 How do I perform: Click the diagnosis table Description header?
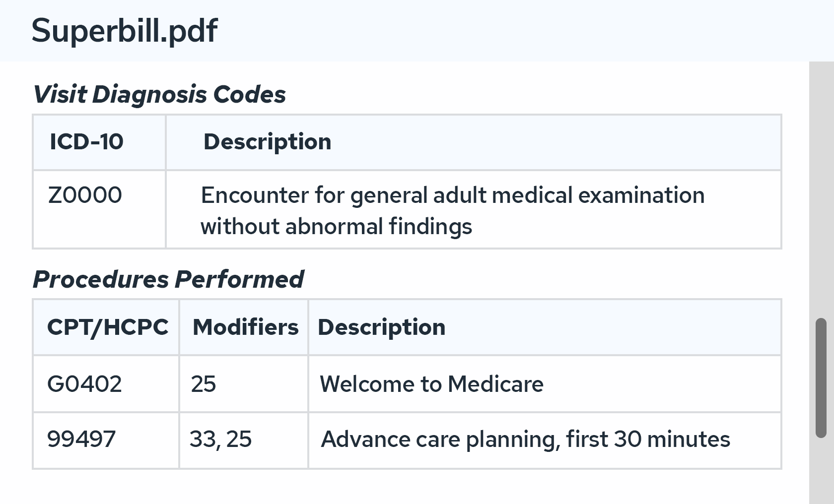coord(267,142)
